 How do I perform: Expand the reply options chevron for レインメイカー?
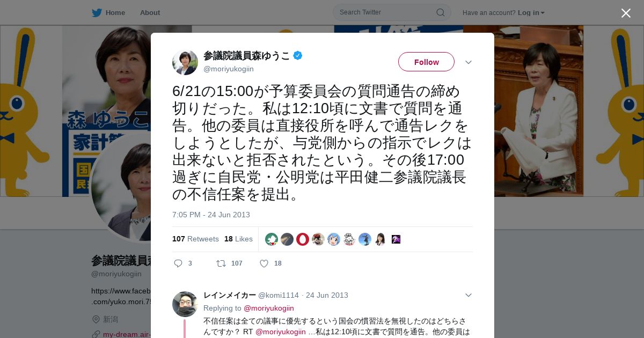pos(469,295)
